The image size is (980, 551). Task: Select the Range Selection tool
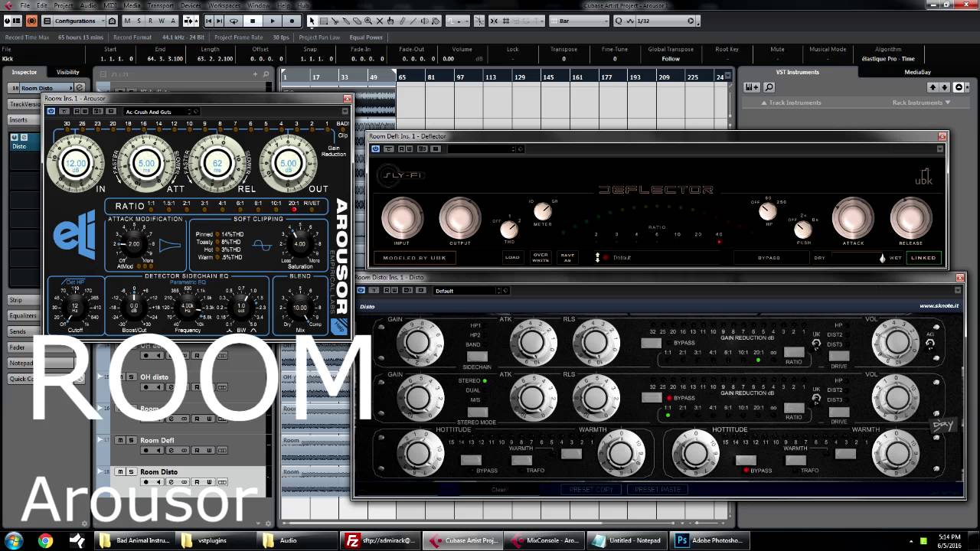(323, 21)
